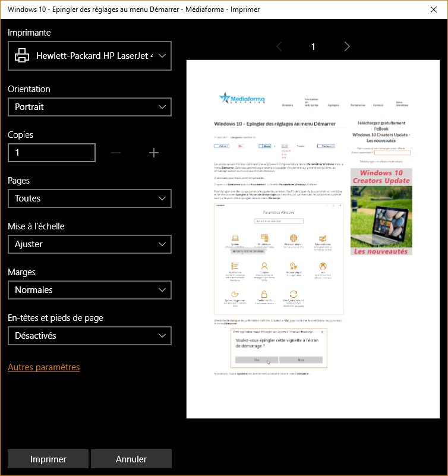
Task: Open the Mise à l'échelle dropdown
Action: point(90,244)
